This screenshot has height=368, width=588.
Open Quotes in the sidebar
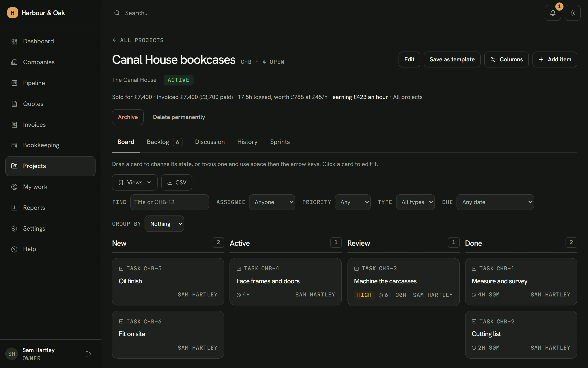[50, 104]
